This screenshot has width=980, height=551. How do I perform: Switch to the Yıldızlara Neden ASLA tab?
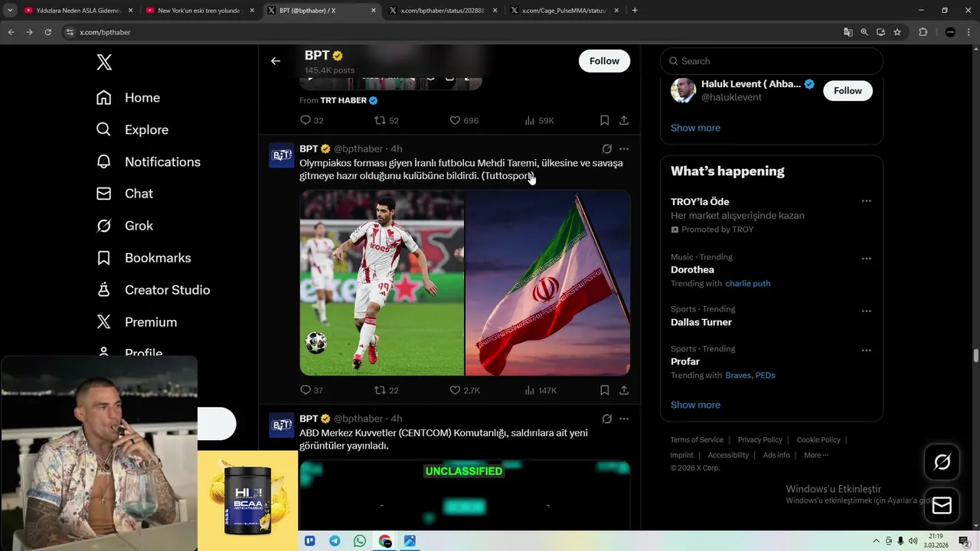click(77, 11)
